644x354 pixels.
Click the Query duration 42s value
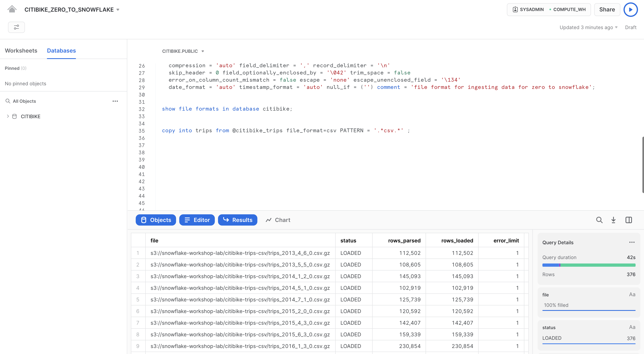(x=631, y=257)
